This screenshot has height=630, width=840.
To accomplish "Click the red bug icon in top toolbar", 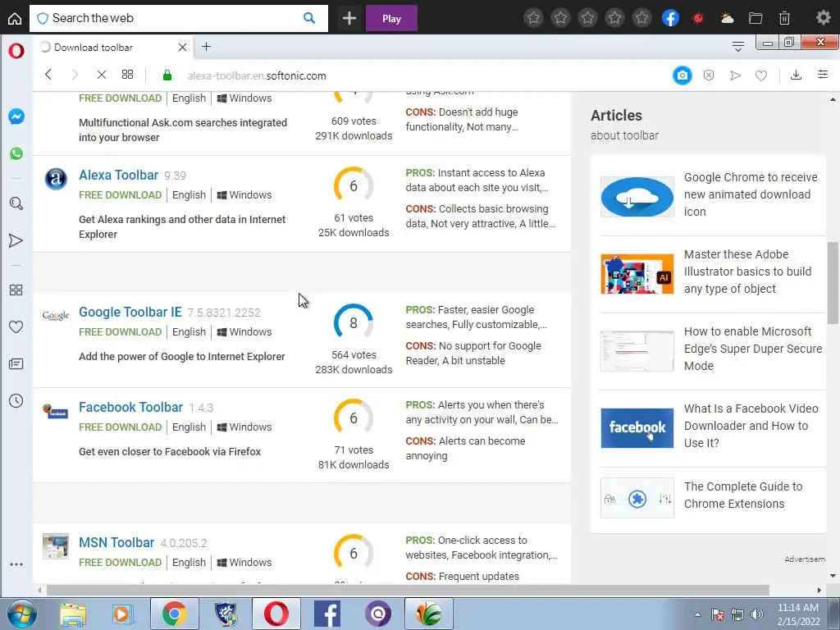I will tap(698, 18).
